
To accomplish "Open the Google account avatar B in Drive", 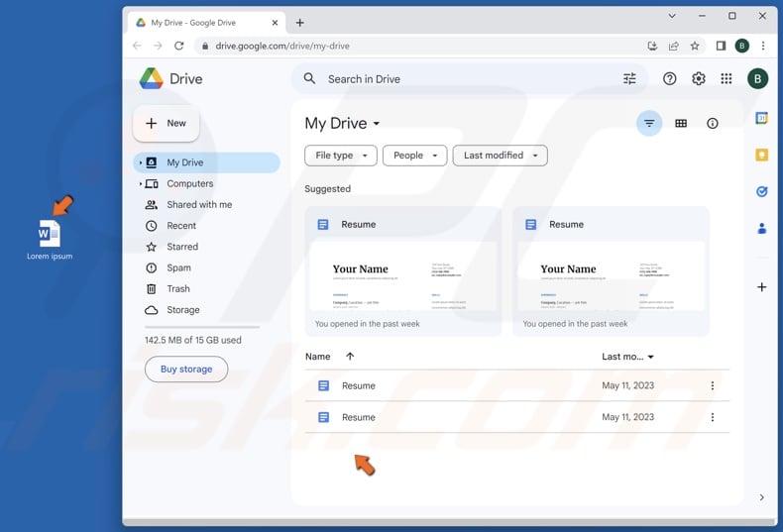I will point(757,79).
